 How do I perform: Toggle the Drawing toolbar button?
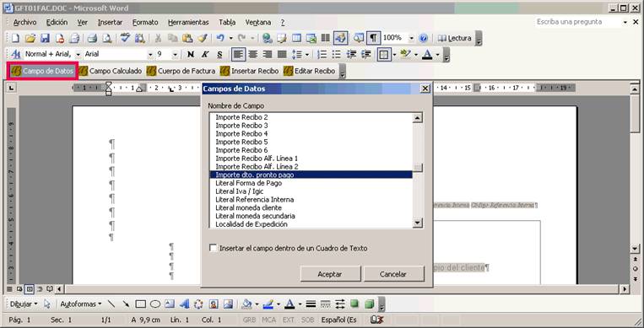340,38
